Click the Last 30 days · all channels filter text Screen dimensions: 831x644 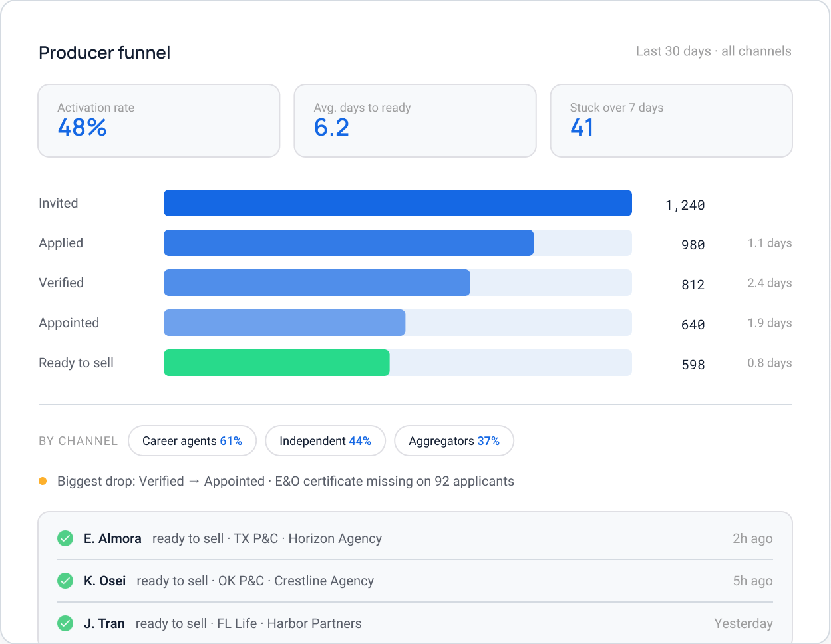click(713, 51)
